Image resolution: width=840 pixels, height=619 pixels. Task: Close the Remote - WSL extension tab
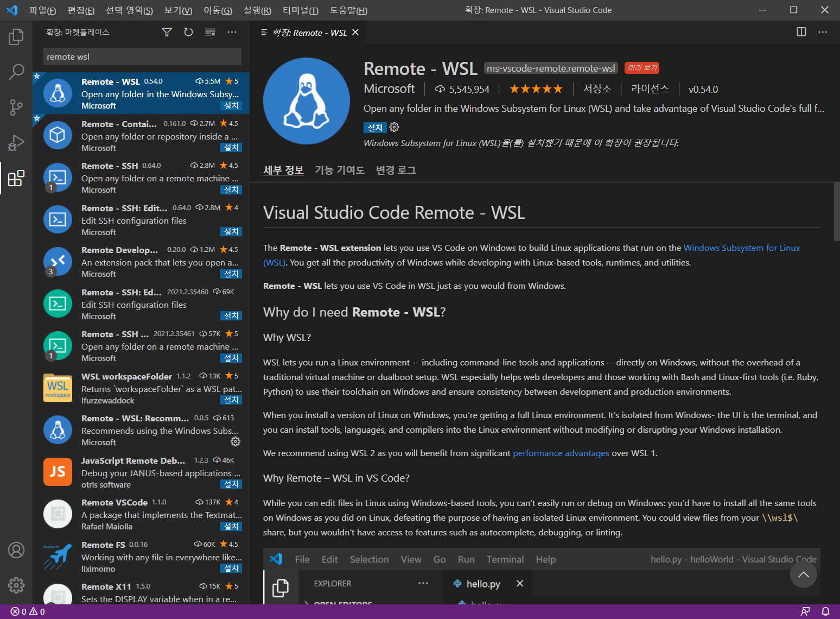pos(355,33)
